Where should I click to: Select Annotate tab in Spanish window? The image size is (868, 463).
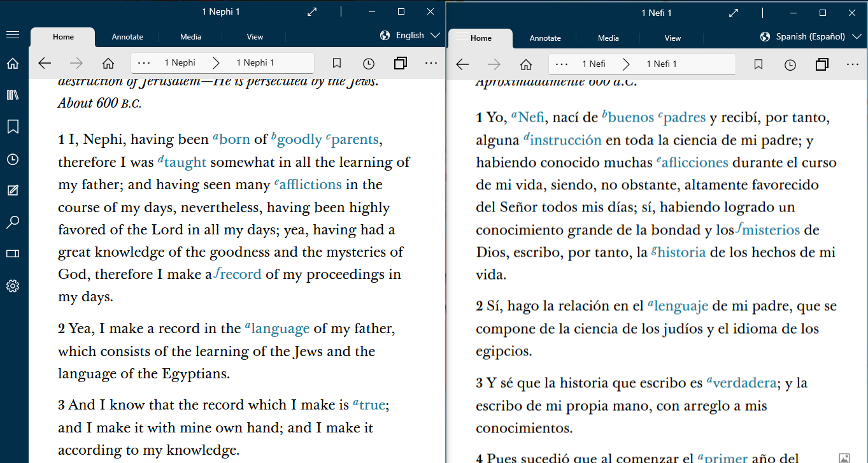545,38
